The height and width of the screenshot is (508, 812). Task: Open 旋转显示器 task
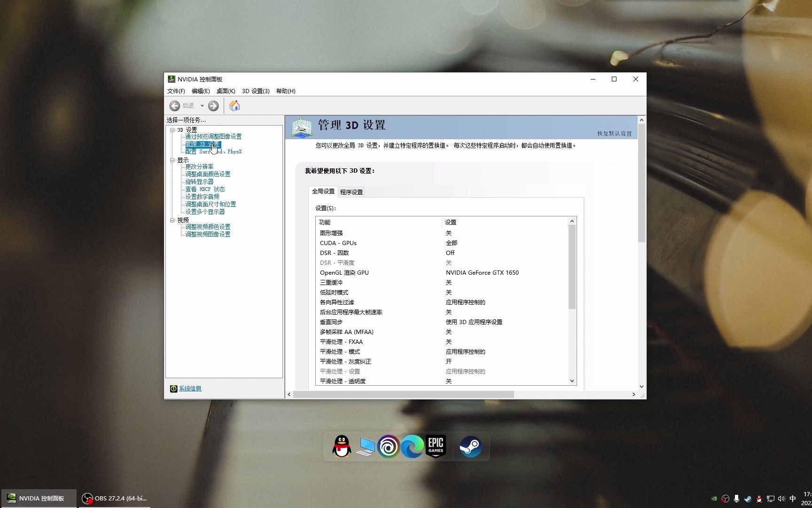click(199, 182)
